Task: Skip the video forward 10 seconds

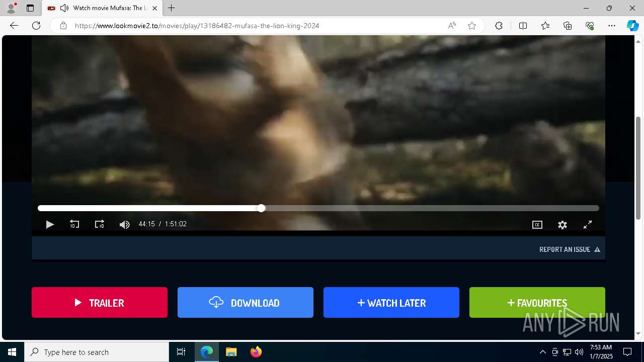Action: pos(100,225)
